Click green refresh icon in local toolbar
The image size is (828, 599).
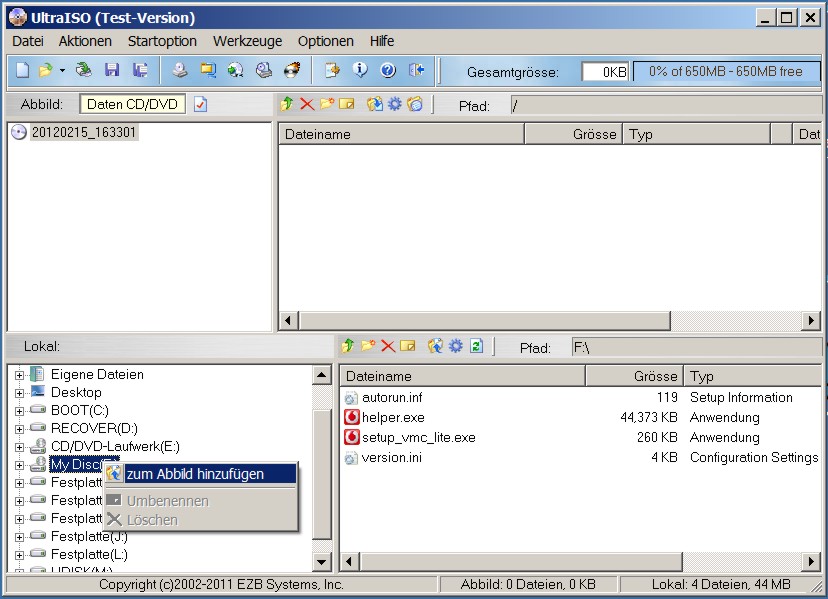pyautogui.click(x=477, y=346)
